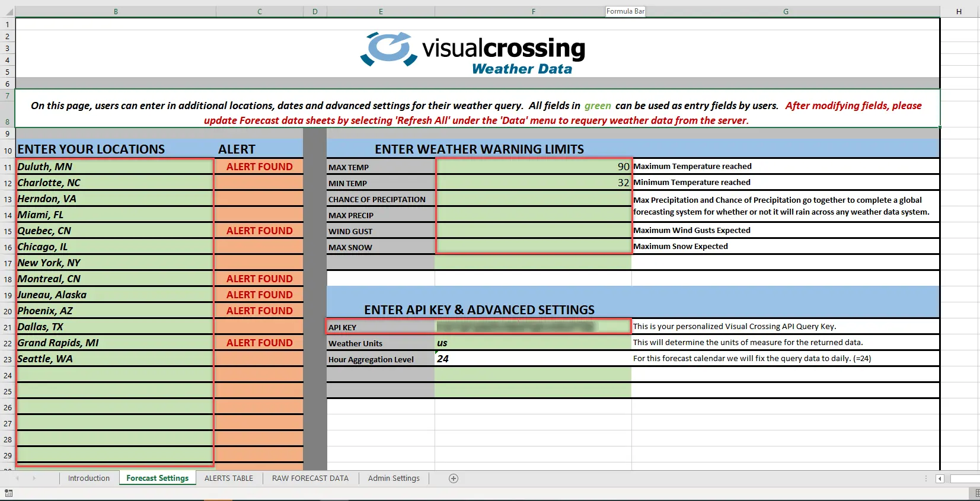980x501 pixels.
Task: Select the MIN TEMP value cell showing 32
Action: click(x=533, y=183)
